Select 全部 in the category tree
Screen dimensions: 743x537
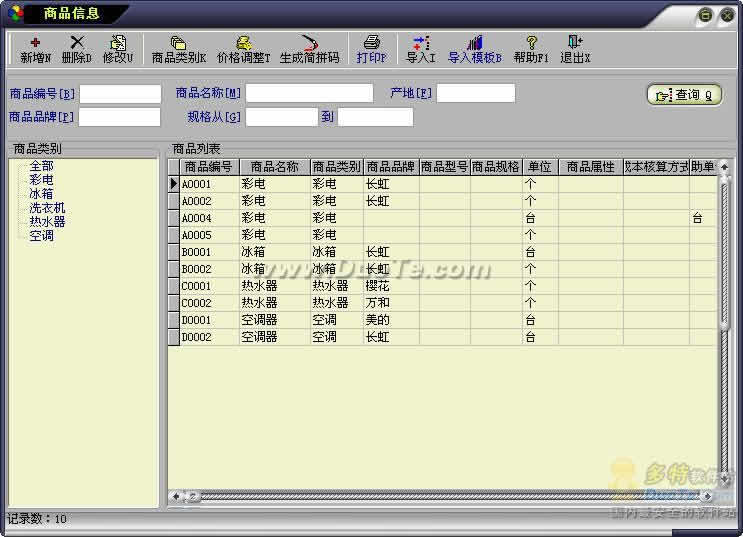(x=41, y=166)
